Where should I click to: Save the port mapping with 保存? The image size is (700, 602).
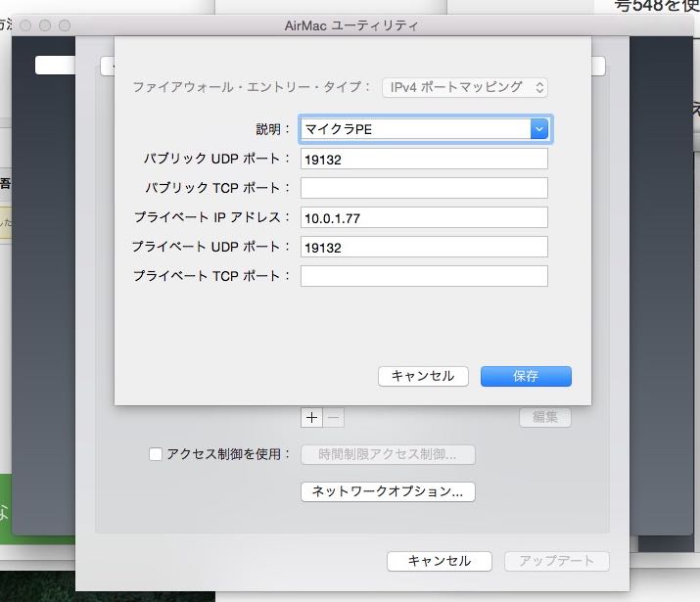pyautogui.click(x=526, y=376)
